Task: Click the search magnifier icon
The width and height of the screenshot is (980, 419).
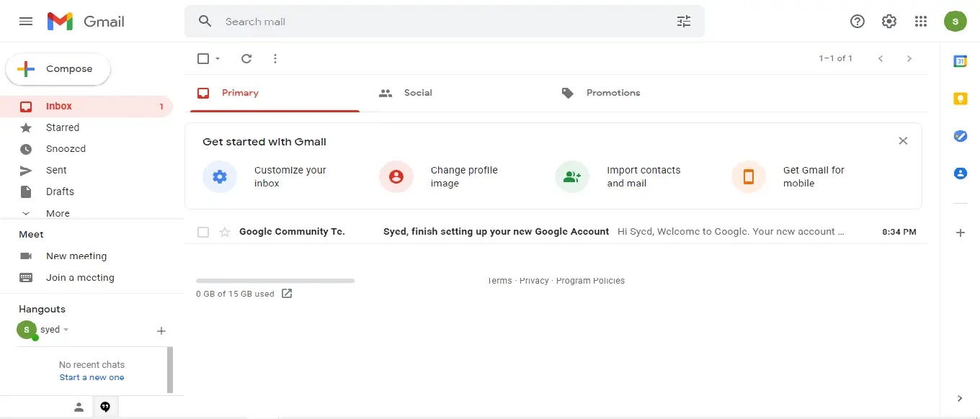Action: coord(205,22)
